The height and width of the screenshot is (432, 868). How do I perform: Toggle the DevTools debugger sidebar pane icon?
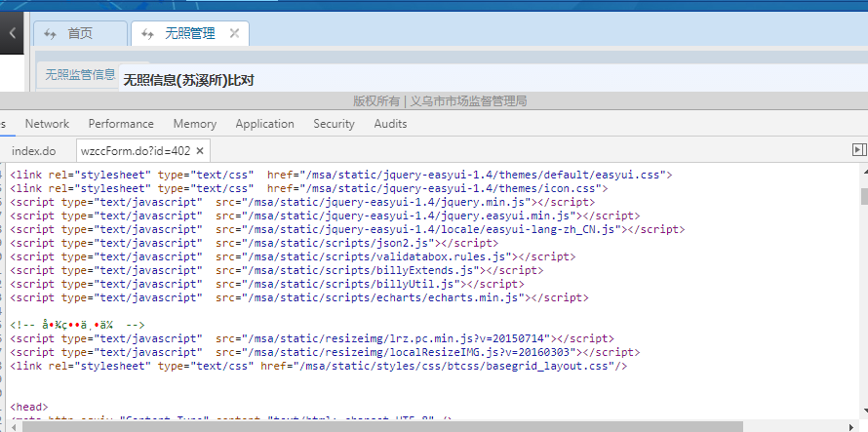tap(858, 149)
